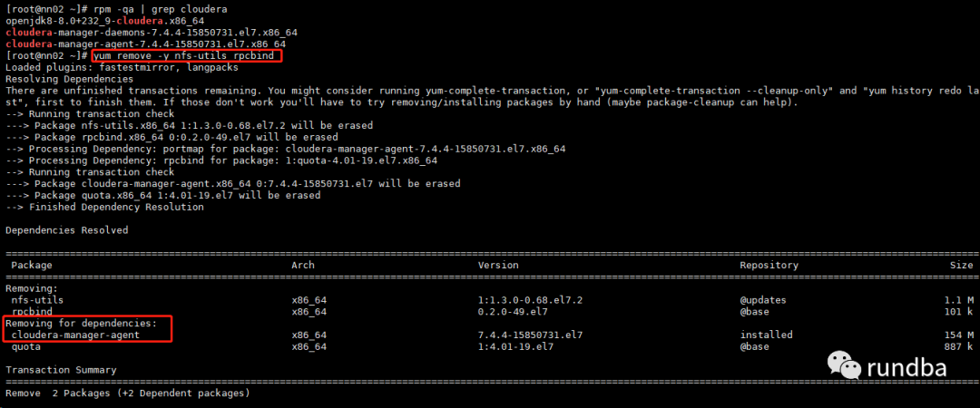Select the Package column header
This screenshot has height=408, width=980.
pyautogui.click(x=32, y=265)
